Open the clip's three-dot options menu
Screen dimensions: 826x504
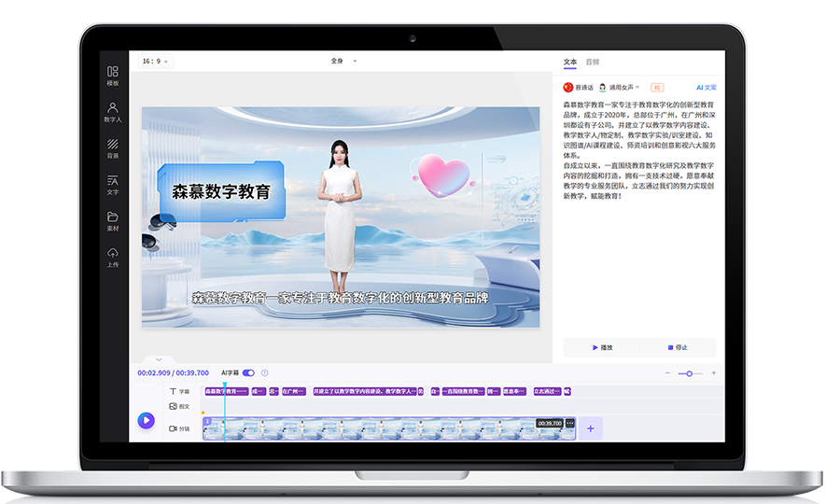click(x=570, y=423)
